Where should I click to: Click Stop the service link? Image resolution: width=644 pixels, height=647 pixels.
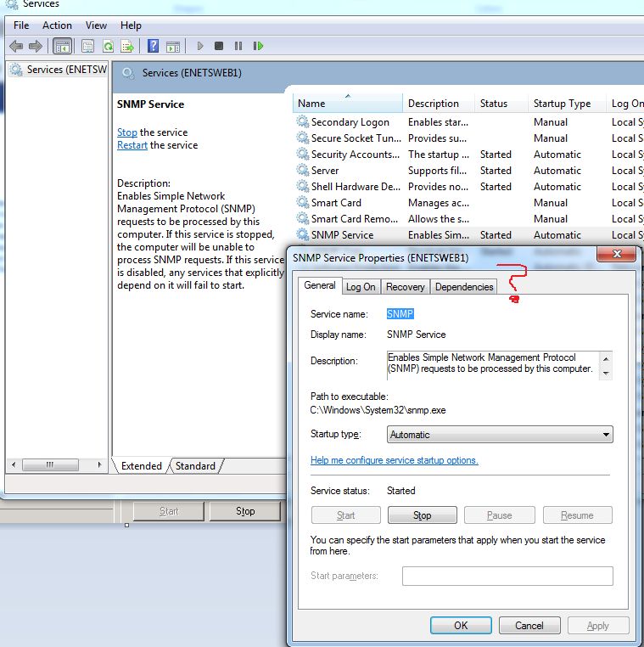click(127, 132)
